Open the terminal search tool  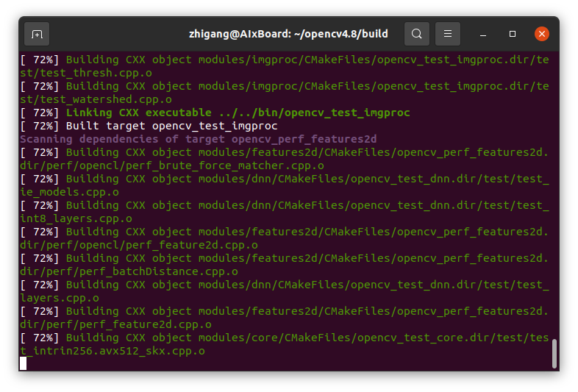(417, 34)
